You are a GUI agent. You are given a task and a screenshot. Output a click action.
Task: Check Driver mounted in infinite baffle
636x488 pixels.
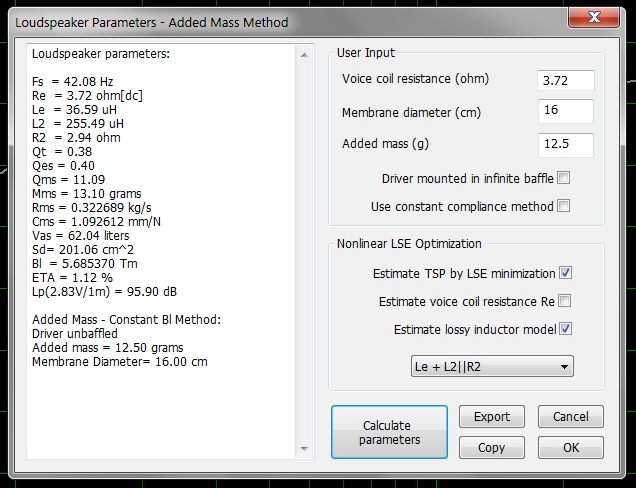coord(564,178)
